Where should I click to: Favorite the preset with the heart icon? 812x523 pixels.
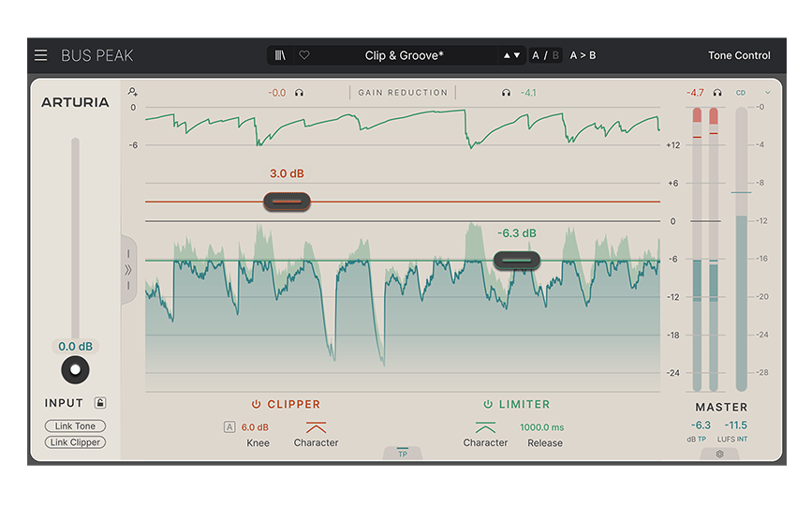[x=304, y=55]
